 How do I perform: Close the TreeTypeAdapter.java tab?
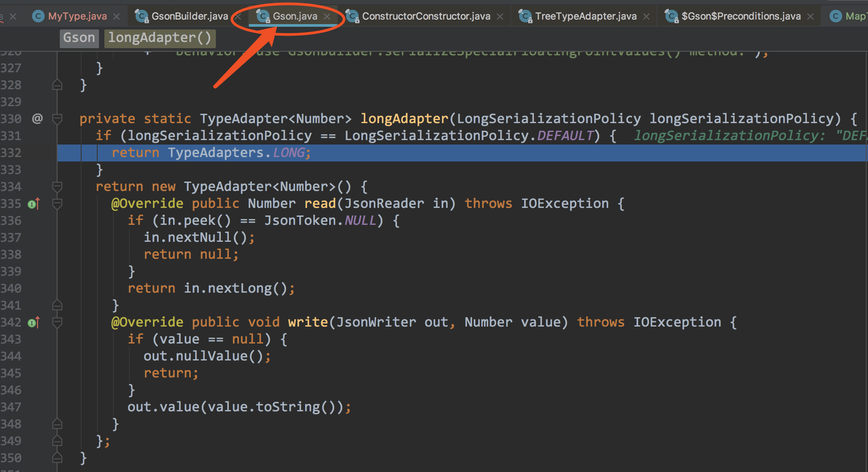[x=646, y=17]
